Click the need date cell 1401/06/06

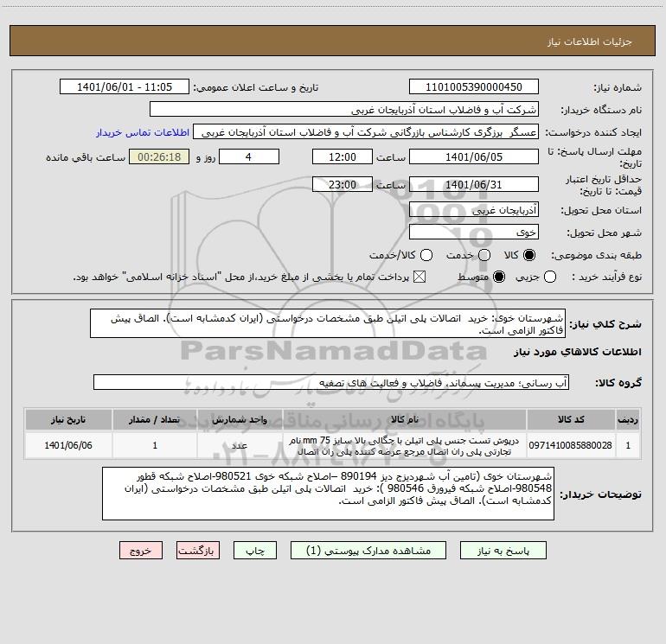pyautogui.click(x=68, y=445)
